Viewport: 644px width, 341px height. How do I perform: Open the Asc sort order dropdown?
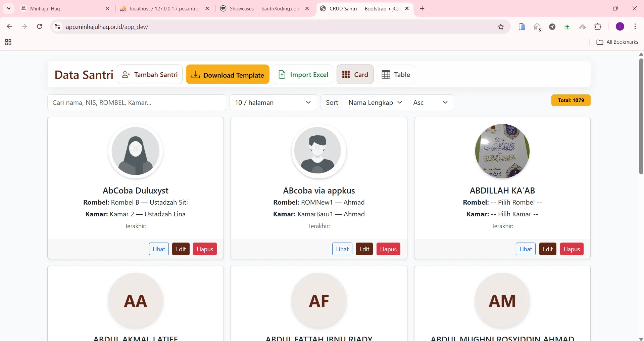pyautogui.click(x=431, y=102)
